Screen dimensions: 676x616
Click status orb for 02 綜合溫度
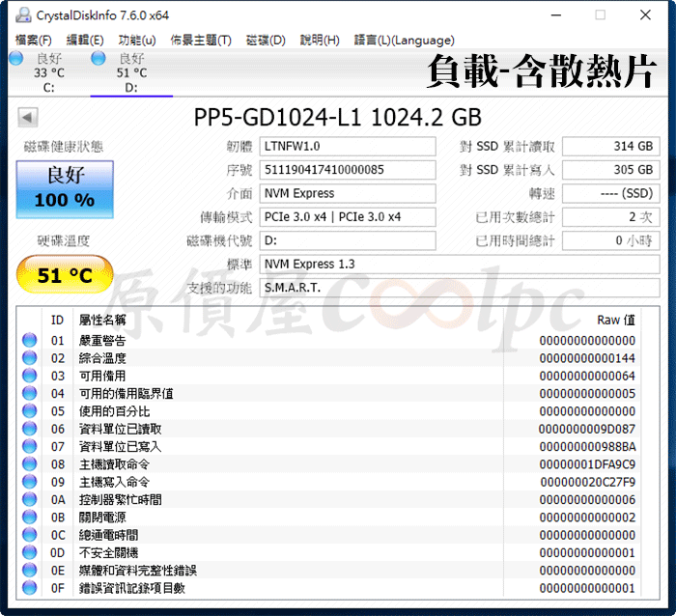click(30, 358)
